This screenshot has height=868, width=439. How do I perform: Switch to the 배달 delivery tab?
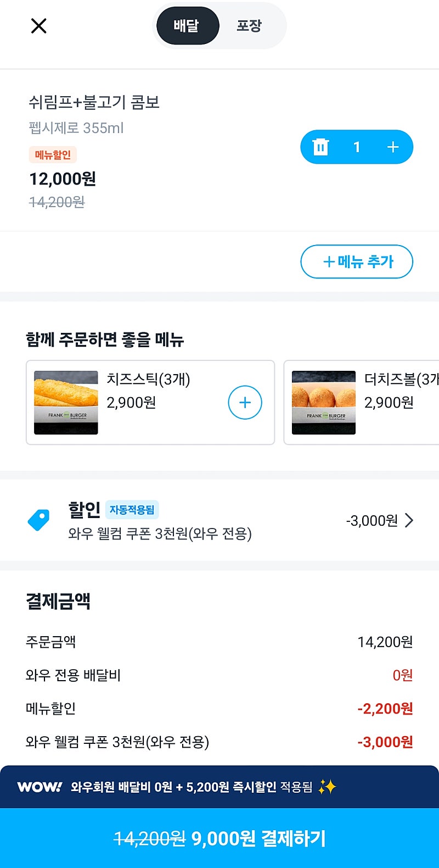[x=187, y=26]
